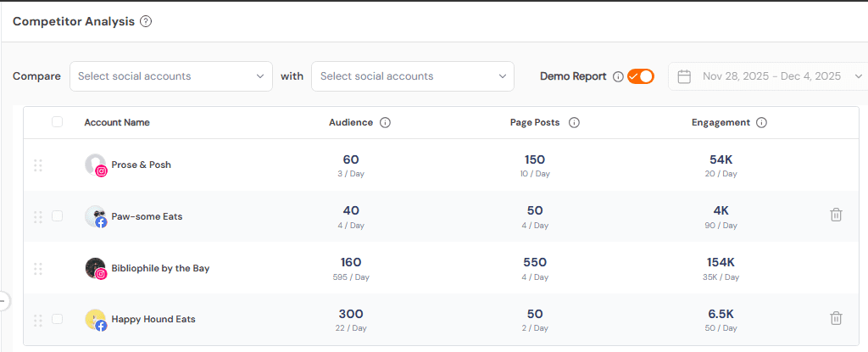Click the Account Name column header
Image resolution: width=868 pixels, height=352 pixels.
(x=117, y=122)
